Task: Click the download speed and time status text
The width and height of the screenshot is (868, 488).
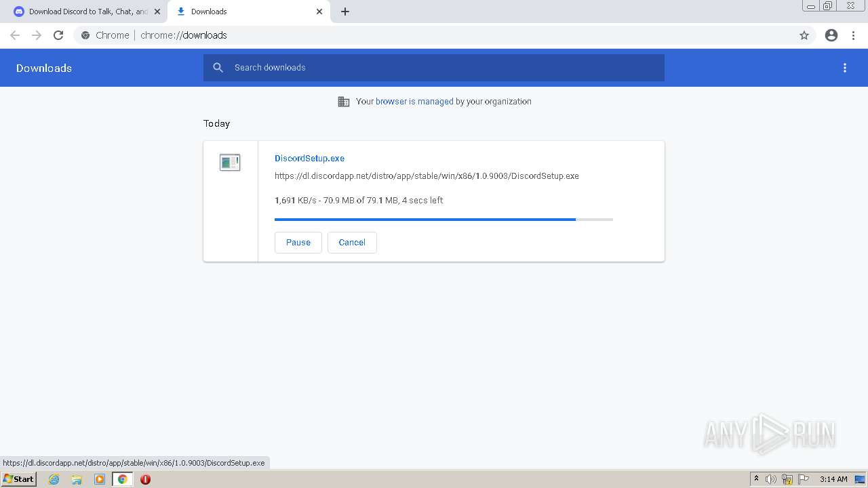Action: point(359,201)
